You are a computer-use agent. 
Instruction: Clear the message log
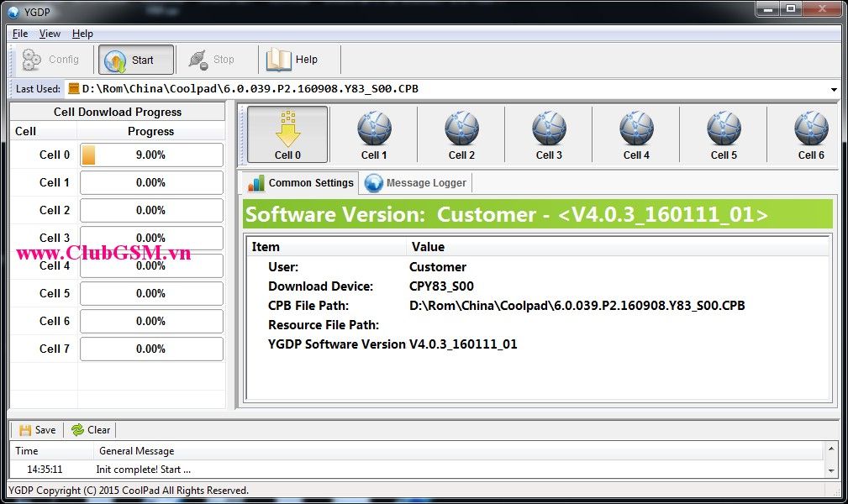click(91, 430)
